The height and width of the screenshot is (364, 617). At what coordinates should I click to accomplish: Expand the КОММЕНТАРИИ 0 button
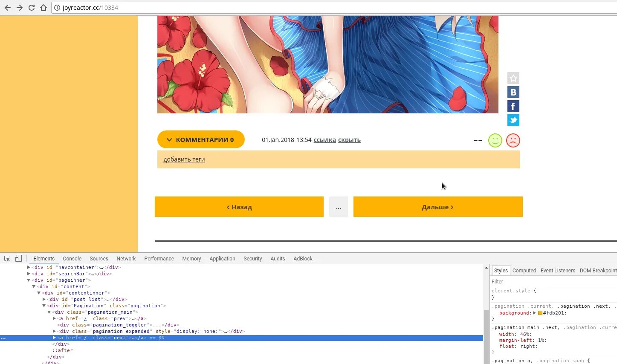point(201,139)
